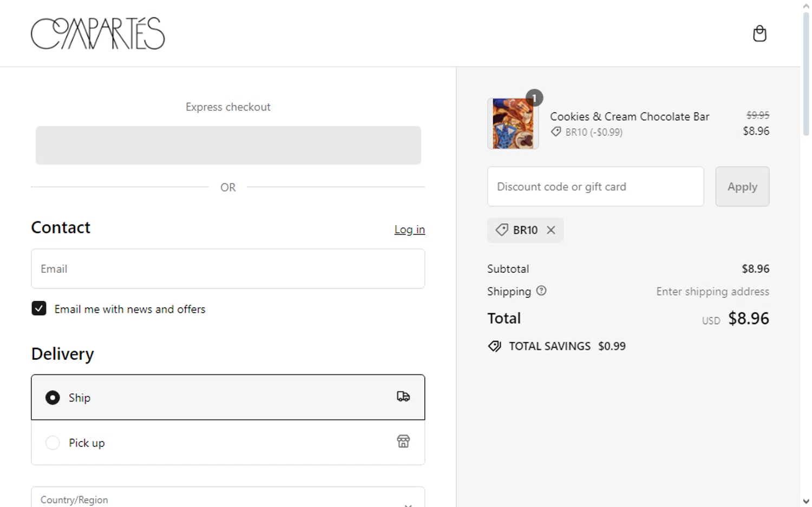Remove the BR10 discount code
Viewport: 812px width, 507px height.
pyautogui.click(x=551, y=230)
